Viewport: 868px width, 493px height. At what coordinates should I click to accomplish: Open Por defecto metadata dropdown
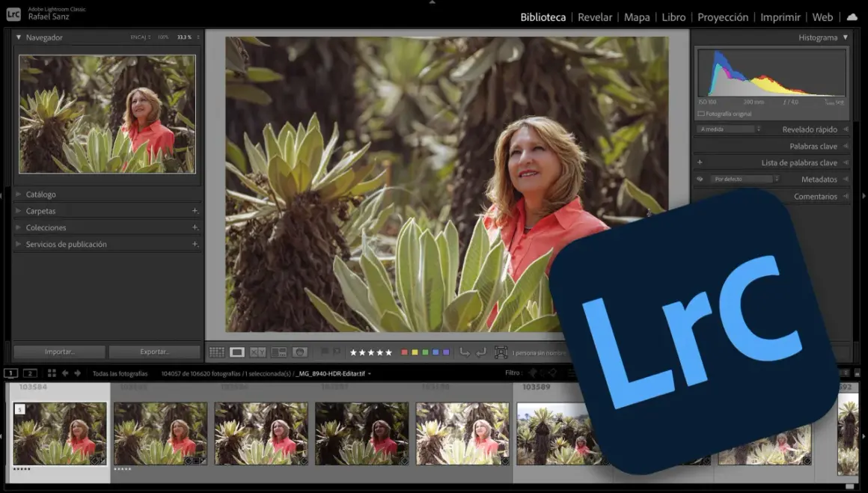tap(745, 180)
